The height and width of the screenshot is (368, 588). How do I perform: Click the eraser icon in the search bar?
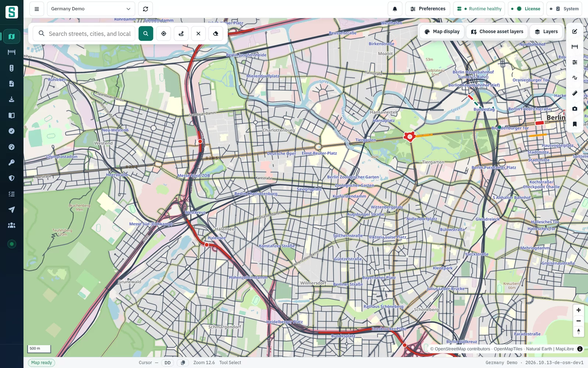[x=216, y=33]
